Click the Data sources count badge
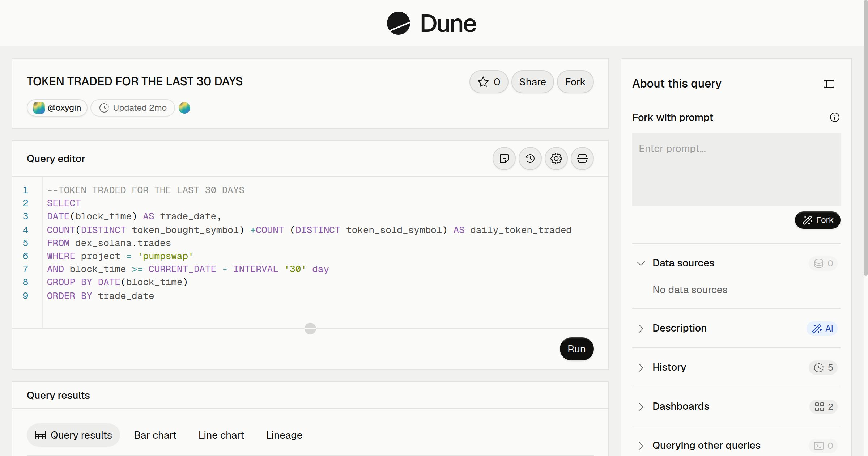This screenshot has width=868, height=456. pyautogui.click(x=823, y=263)
